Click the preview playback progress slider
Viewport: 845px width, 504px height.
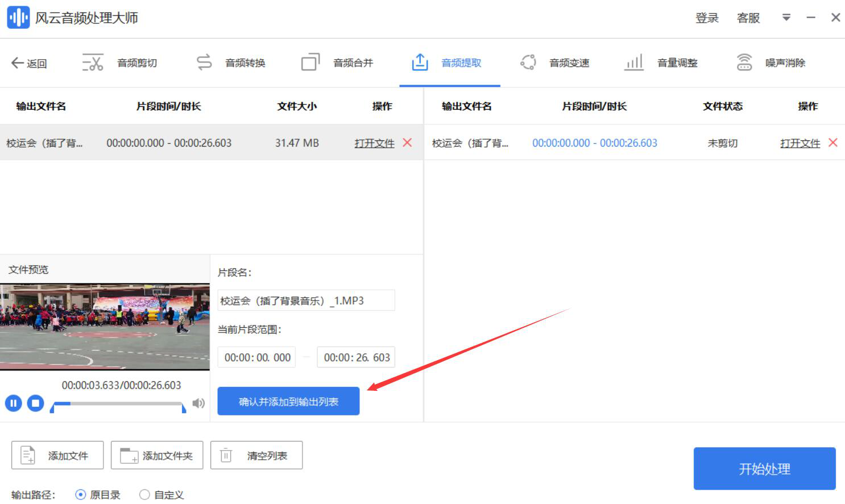118,404
